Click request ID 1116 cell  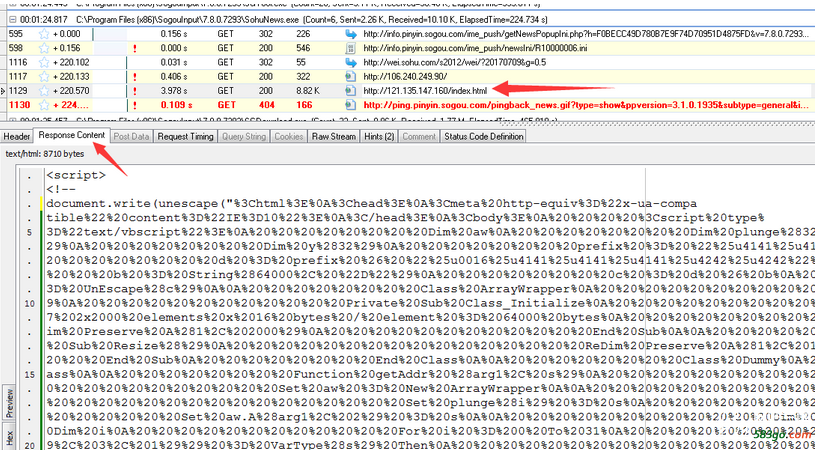(x=18, y=62)
